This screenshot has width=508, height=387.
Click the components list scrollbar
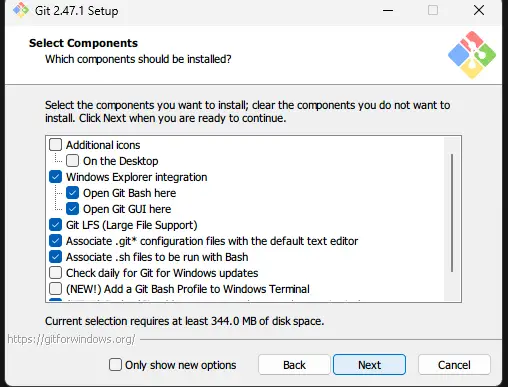(x=452, y=213)
